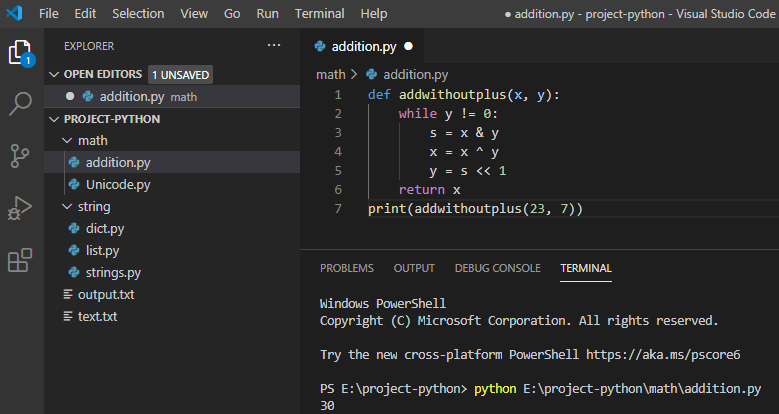This screenshot has height=414, width=779.
Task: Open the Extensions view icon
Action: click(20, 260)
